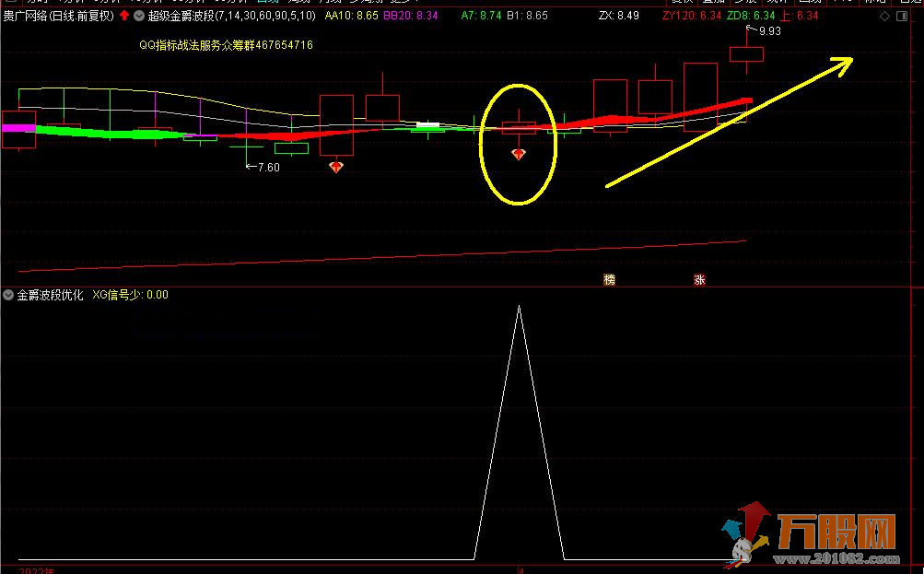Viewport: 924px width, 574px height.
Task: Click the 7.60 low price label
Action: tap(269, 168)
